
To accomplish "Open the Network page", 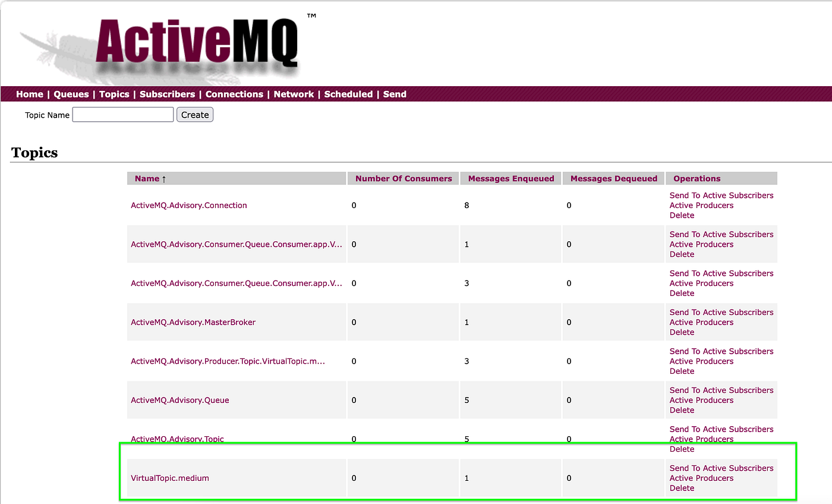I will click(x=294, y=94).
